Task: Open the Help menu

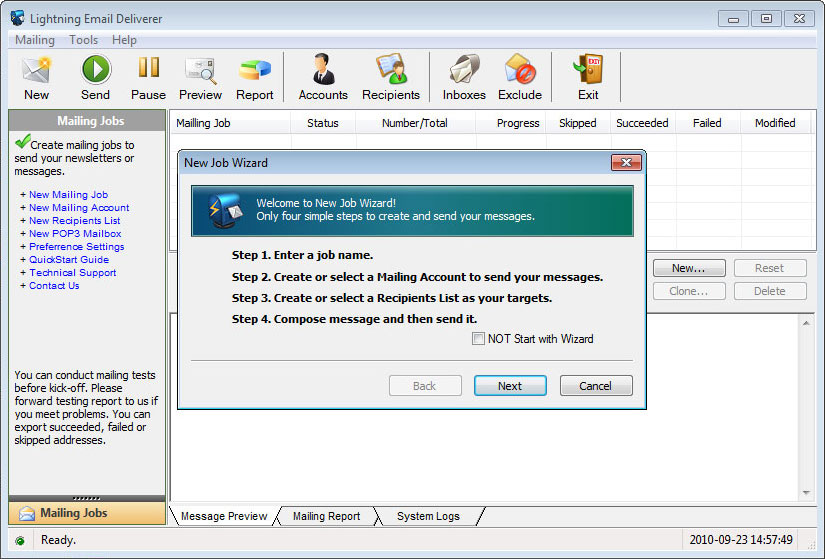Action: 124,40
